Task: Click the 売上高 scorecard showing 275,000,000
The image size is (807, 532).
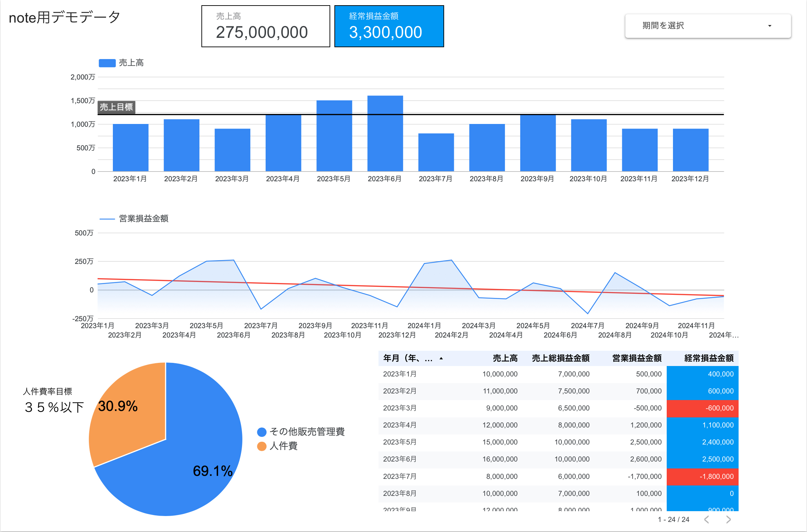Action: (266, 26)
